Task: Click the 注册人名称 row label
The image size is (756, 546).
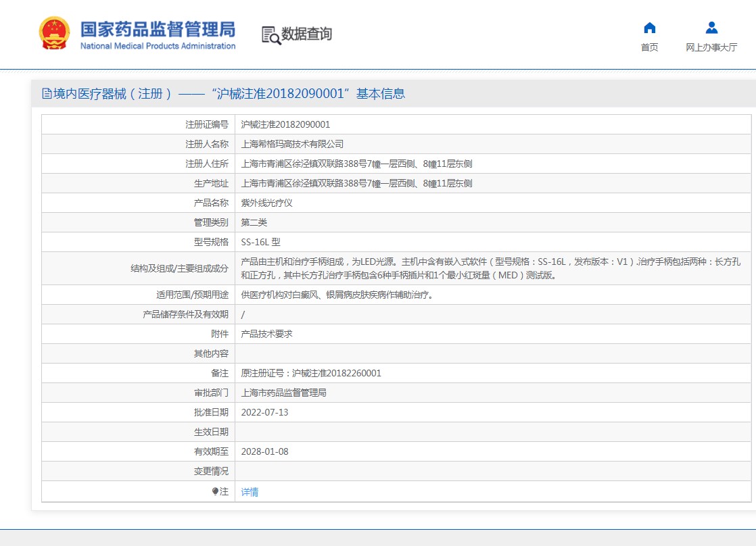Action: tap(207, 144)
